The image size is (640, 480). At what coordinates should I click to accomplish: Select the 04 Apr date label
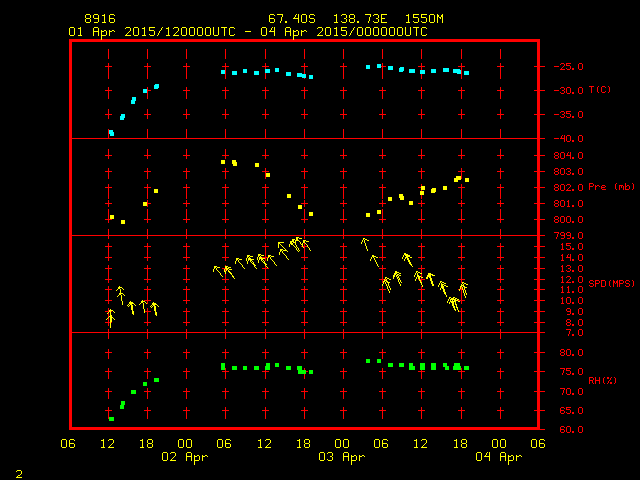(x=498, y=457)
